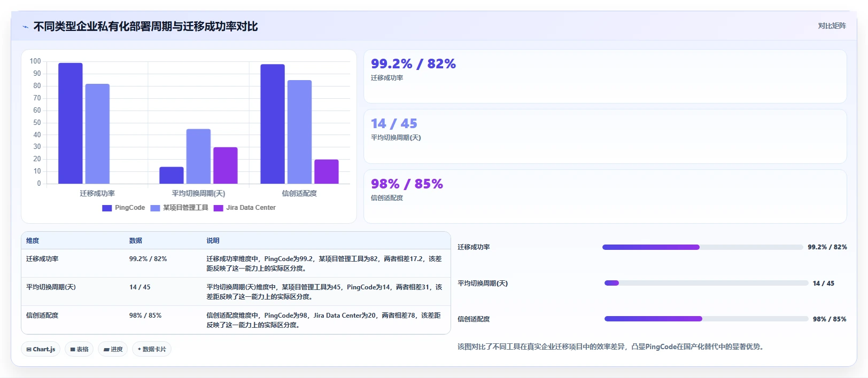Screen dimensions: 868x378
Task: Click the small icon before the dashboard title
Action: [25, 27]
